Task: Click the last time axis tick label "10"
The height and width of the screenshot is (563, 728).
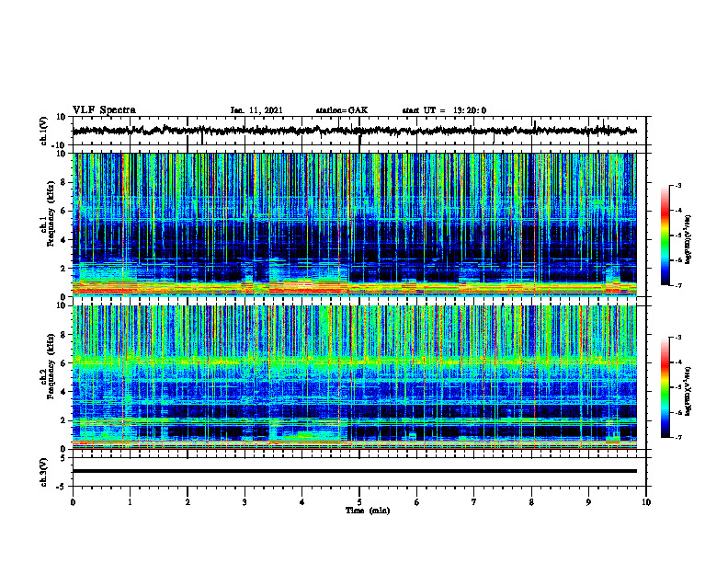Action: (x=646, y=502)
